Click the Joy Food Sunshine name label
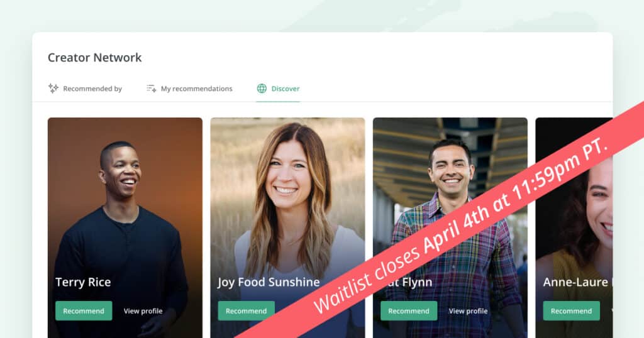This screenshot has height=338, width=644. click(x=269, y=282)
